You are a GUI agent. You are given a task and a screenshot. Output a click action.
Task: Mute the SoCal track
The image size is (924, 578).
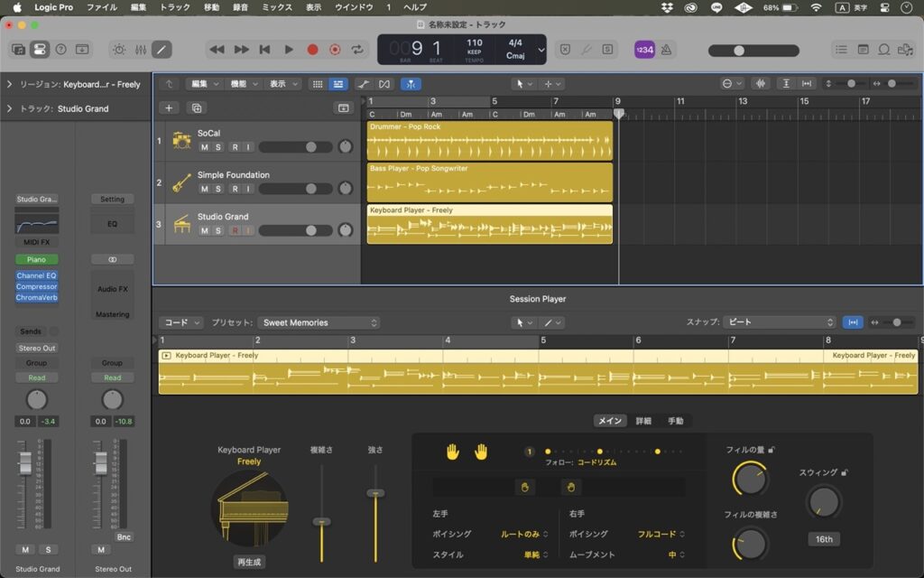coord(204,147)
